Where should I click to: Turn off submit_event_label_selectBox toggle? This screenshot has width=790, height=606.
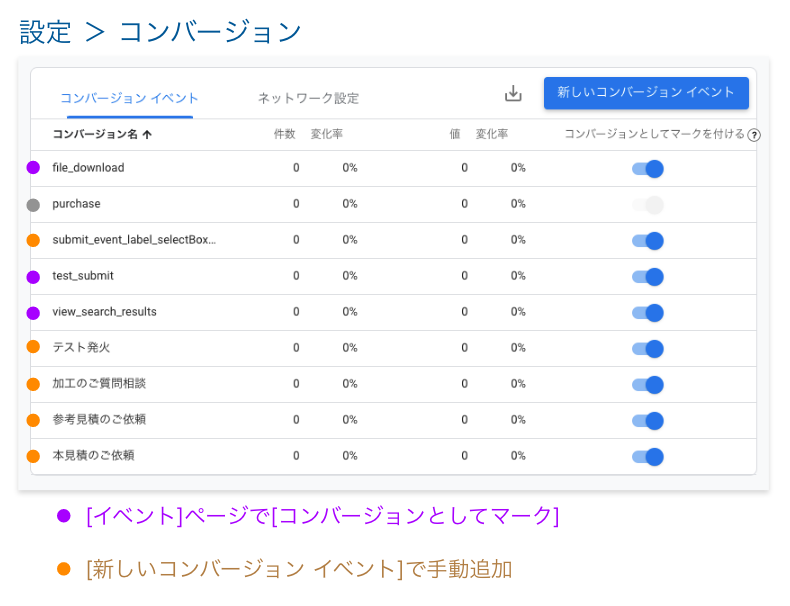click(x=648, y=241)
